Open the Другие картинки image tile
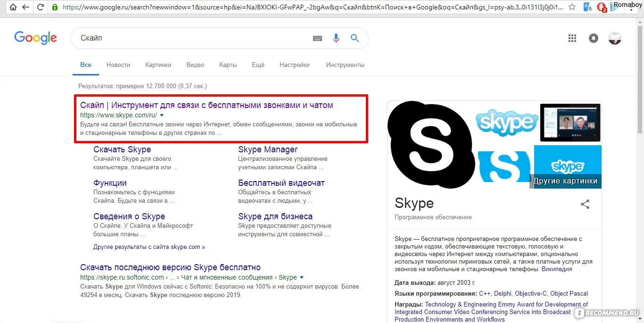The image size is (644, 323). coord(568,167)
